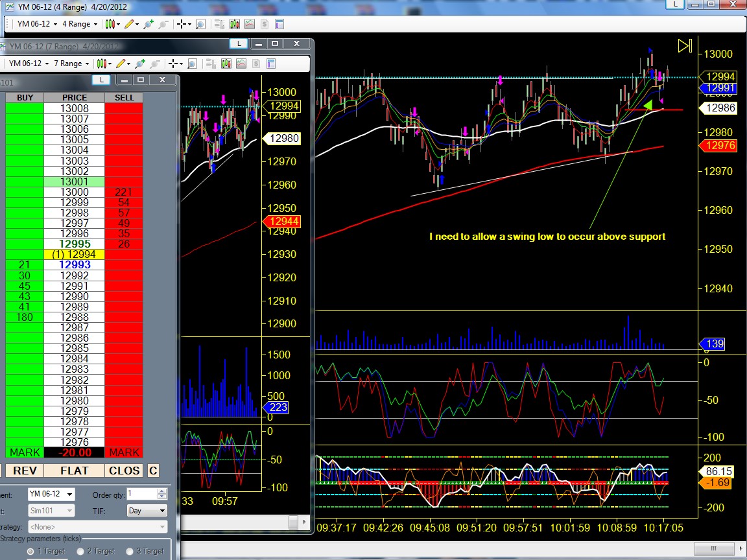
Task: Open chart trader icon in 4 Range toolbar
Action: [219, 24]
